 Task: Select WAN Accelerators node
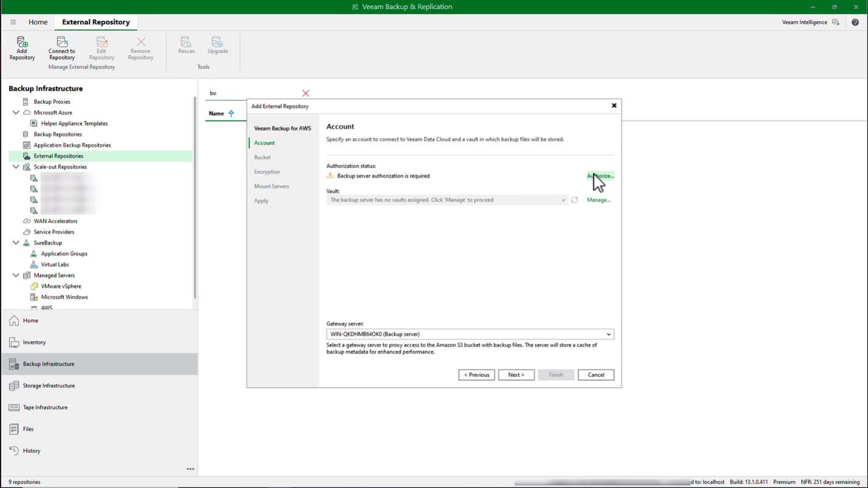[55, 221]
